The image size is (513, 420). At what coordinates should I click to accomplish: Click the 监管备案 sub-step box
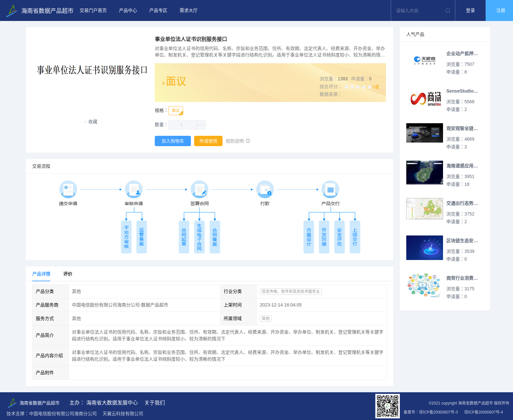coord(142,237)
